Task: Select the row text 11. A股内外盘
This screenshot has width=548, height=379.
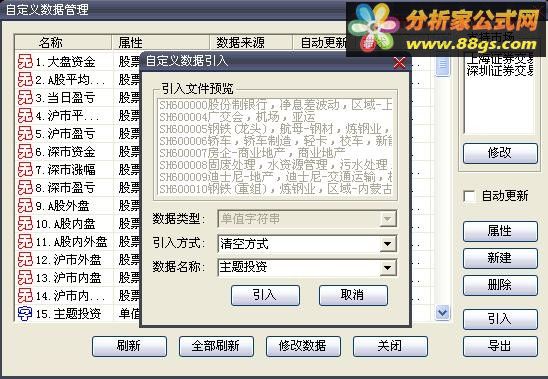Action: 71,242
